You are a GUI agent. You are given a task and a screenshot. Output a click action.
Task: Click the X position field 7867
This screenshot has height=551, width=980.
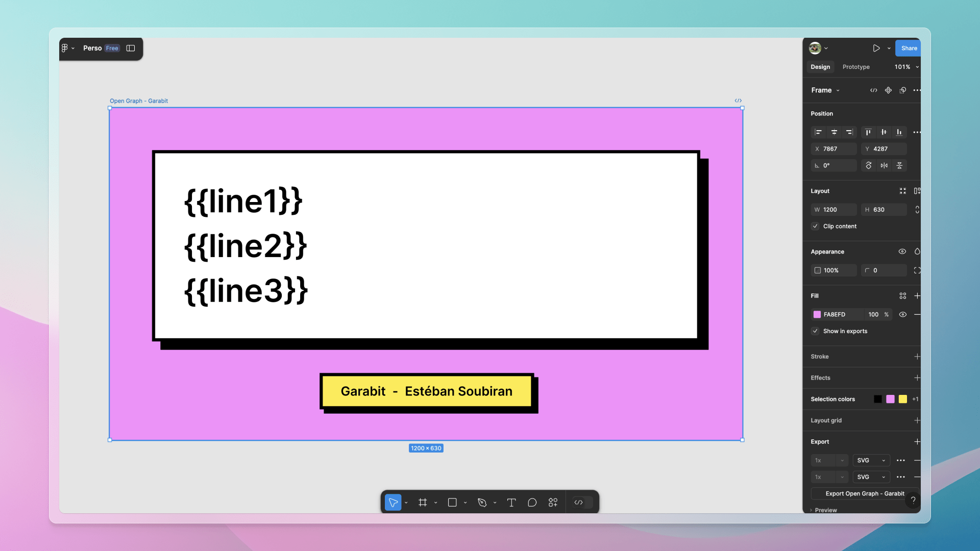[834, 149]
